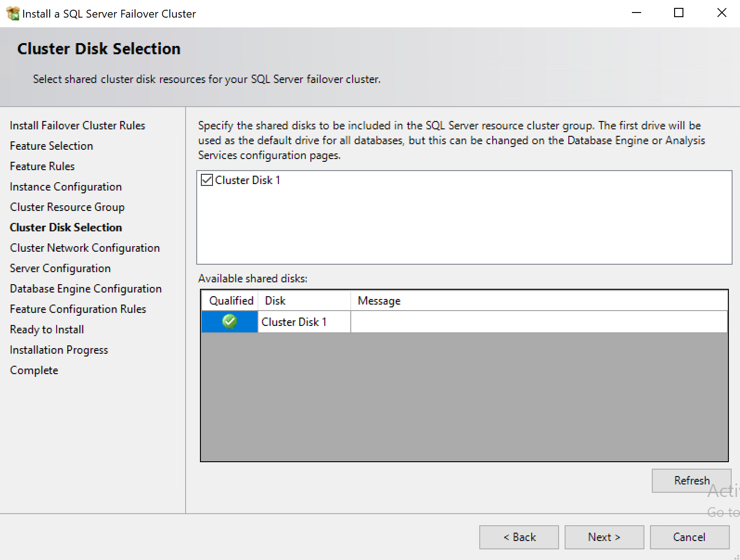Jump to Cluster Resource Group step
Image resolution: width=740 pixels, height=560 pixels.
click(67, 207)
